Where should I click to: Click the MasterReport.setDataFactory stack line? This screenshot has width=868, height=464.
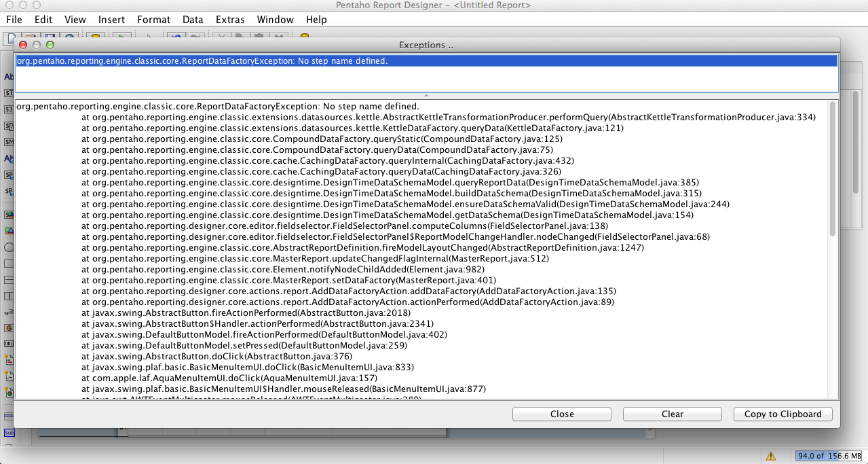coord(288,280)
